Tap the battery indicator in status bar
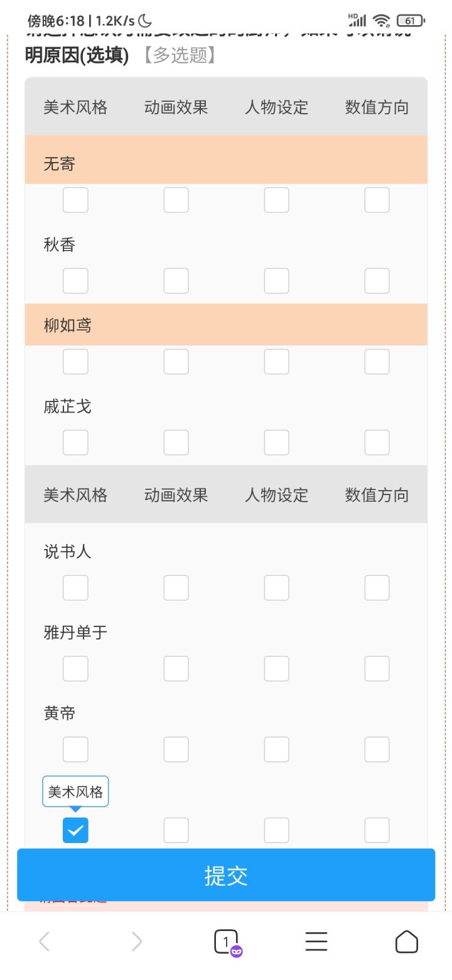Image resolution: width=452 pixels, height=980 pixels. (411, 21)
